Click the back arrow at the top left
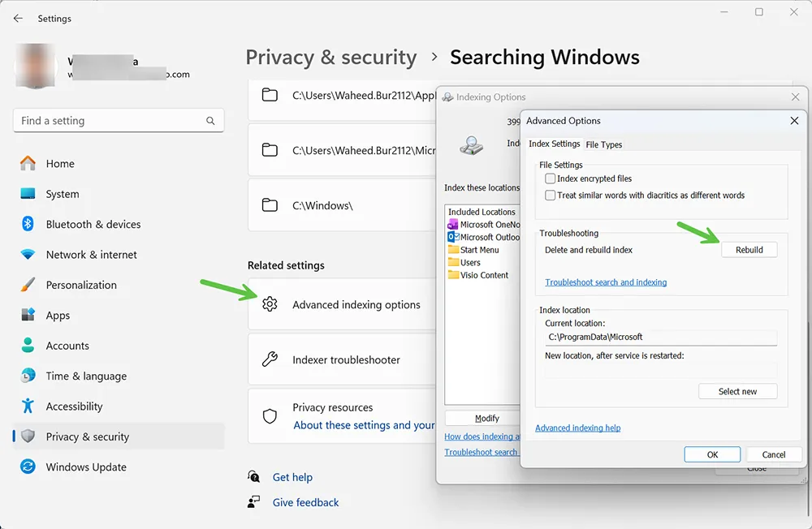 pos(17,18)
